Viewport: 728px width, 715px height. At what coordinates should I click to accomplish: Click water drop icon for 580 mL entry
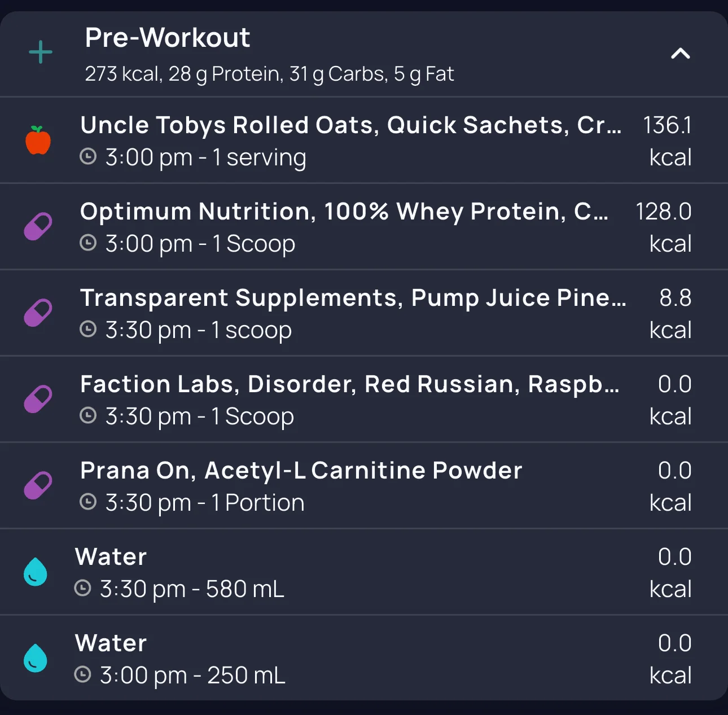[36, 572]
